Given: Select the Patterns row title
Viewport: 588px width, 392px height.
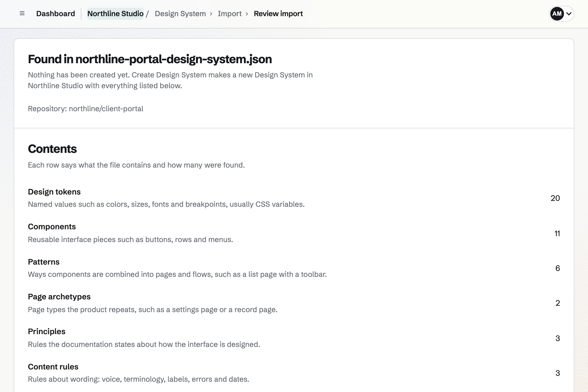Looking at the screenshot, I should tap(44, 262).
